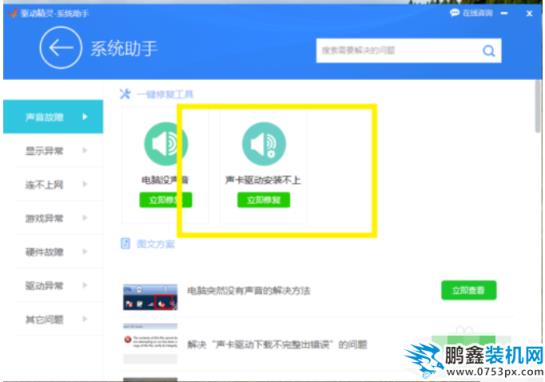This screenshot has height=382, width=545.
Task: Expand arrow beside 驱动异常
Action: 84,285
